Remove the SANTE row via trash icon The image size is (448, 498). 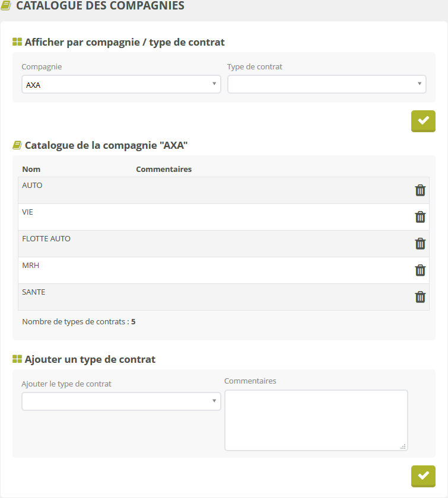420,297
